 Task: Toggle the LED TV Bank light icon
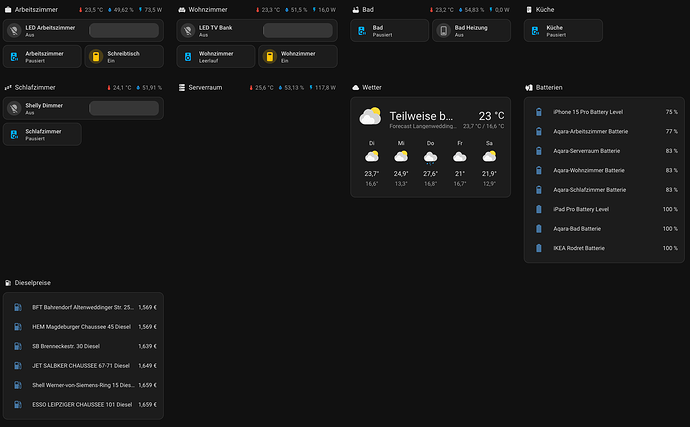pos(188,30)
